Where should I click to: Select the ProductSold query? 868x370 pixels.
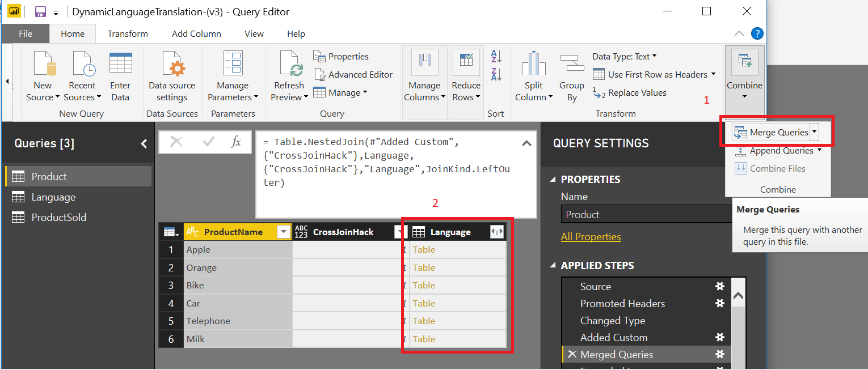(79, 217)
